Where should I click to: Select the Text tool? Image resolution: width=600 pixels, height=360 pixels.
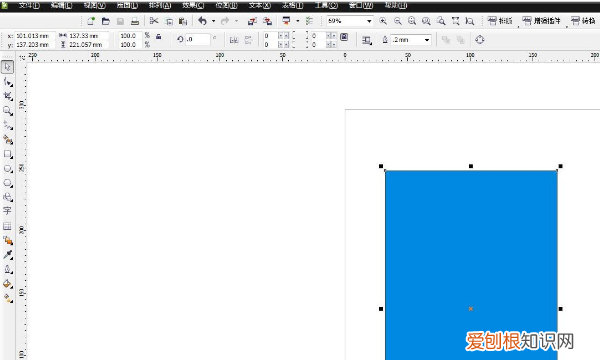tap(7, 211)
